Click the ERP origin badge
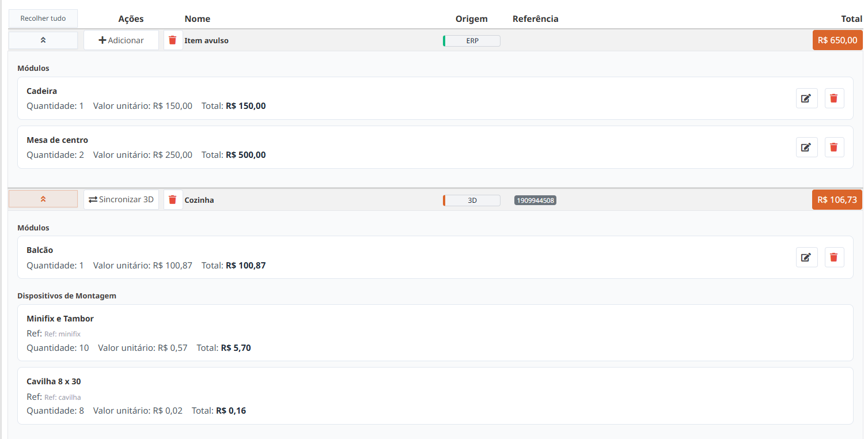The height and width of the screenshot is (439, 868). [x=472, y=41]
